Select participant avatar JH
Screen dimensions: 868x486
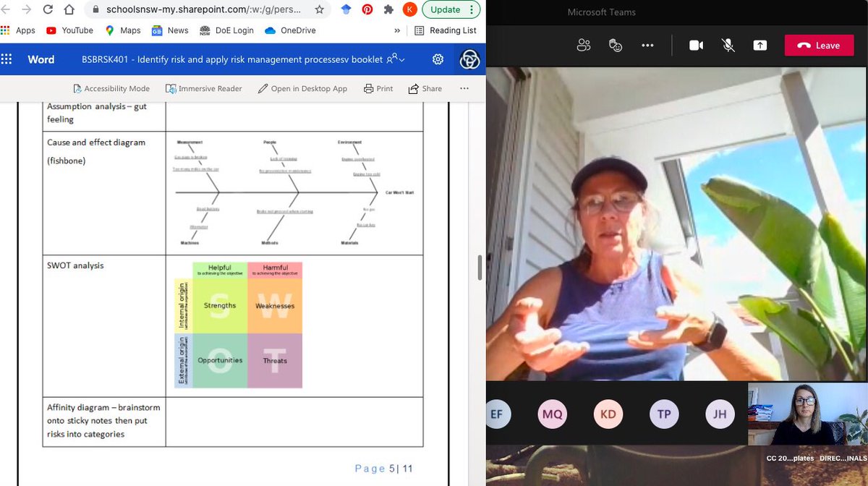click(720, 414)
